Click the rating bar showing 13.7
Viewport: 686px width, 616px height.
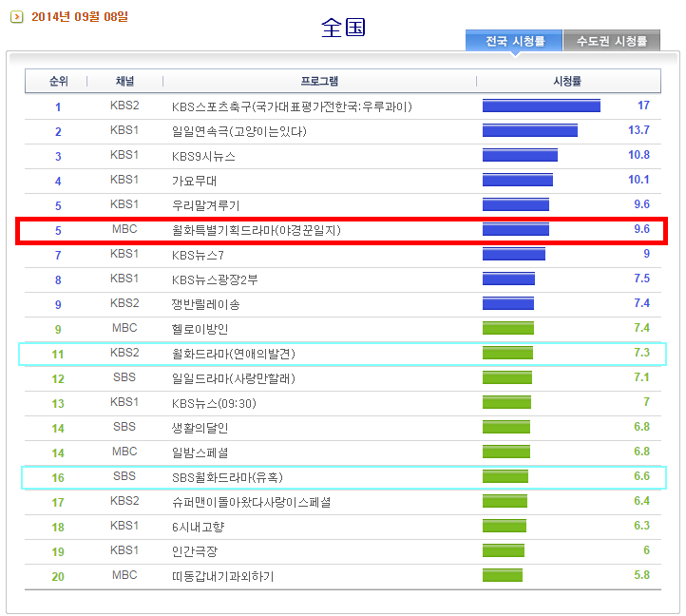pos(530,130)
